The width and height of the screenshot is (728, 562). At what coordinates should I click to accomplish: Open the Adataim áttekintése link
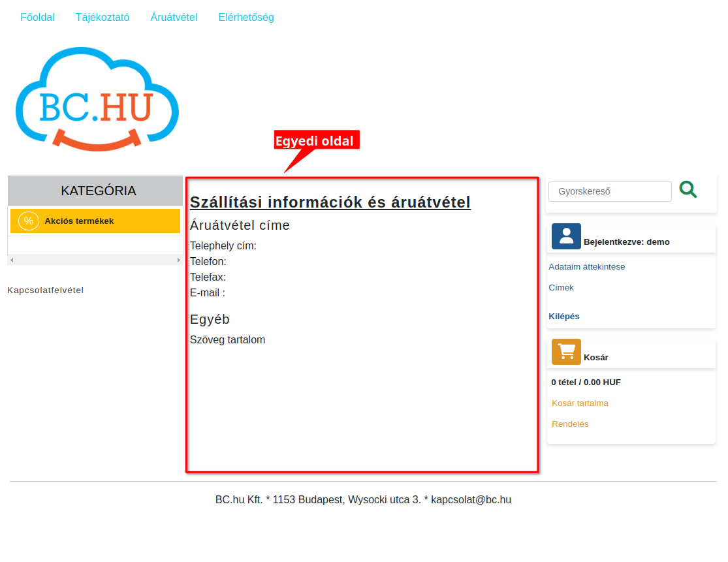587,267
